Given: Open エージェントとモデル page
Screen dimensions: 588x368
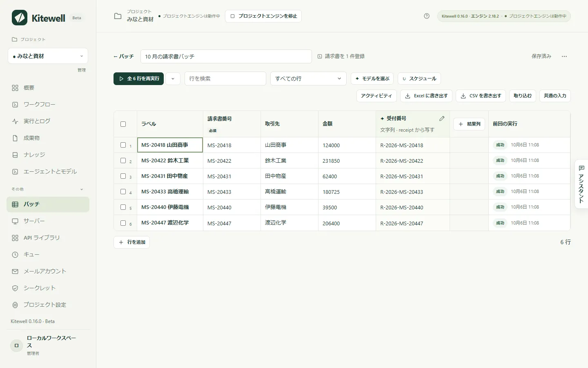Looking at the screenshot, I should pyautogui.click(x=48, y=172).
